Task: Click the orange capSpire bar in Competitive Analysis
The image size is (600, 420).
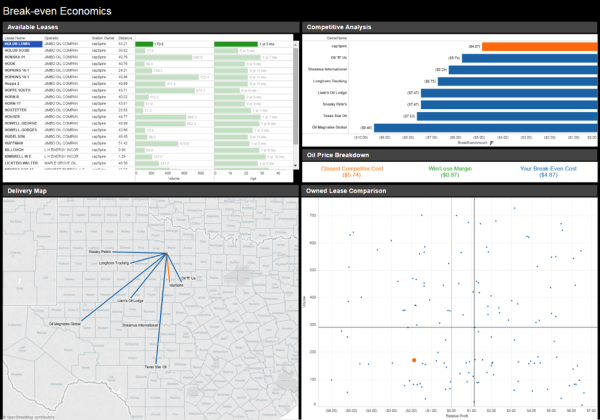Action: (x=540, y=46)
